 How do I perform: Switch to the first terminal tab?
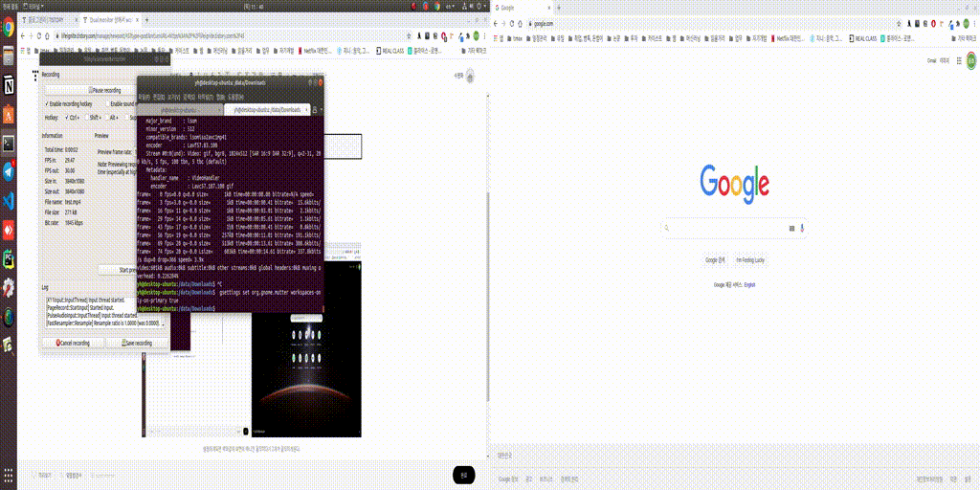coord(180,109)
